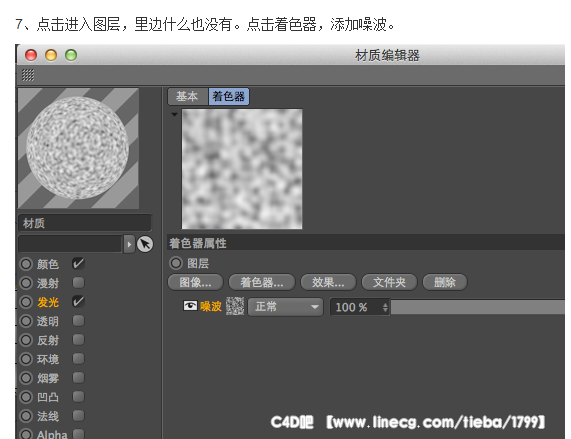Select the 颜色 channel radio
Viewport: 571px width, 439px height.
click(x=26, y=264)
